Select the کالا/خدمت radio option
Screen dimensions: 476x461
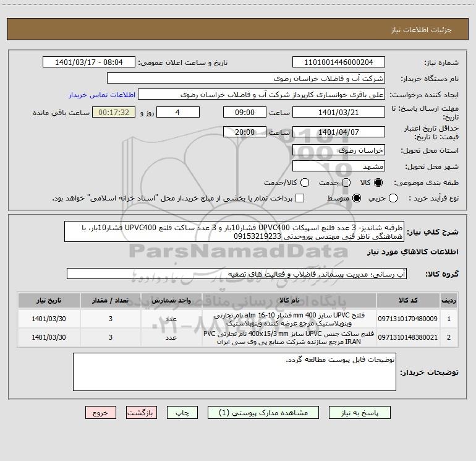click(305, 183)
